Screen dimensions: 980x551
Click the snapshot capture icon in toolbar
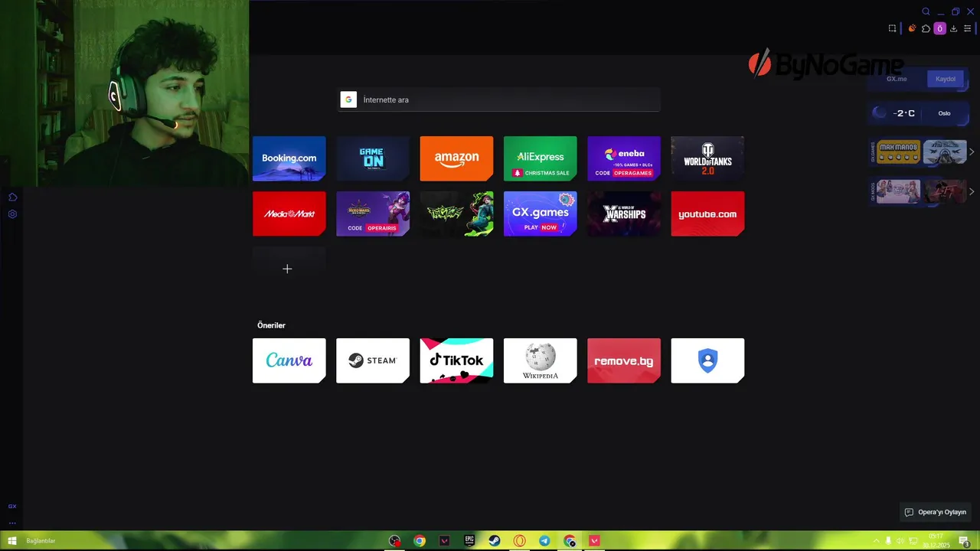892,28
